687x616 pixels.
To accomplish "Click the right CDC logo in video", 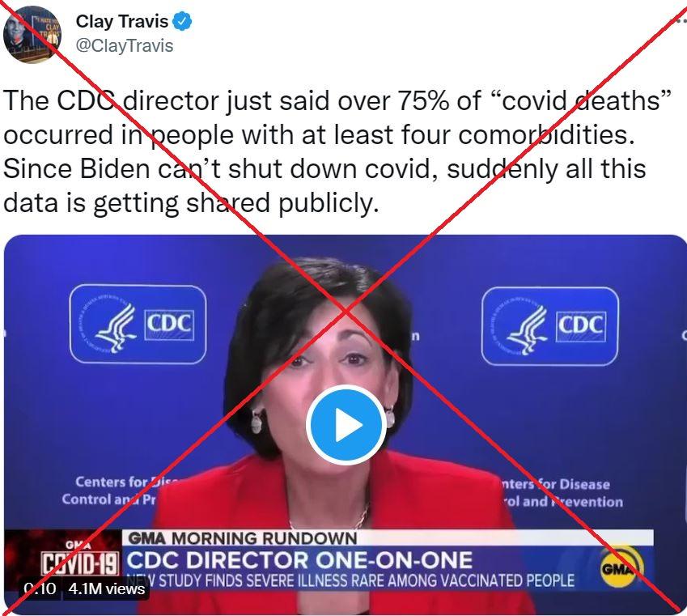I will pos(550,326).
